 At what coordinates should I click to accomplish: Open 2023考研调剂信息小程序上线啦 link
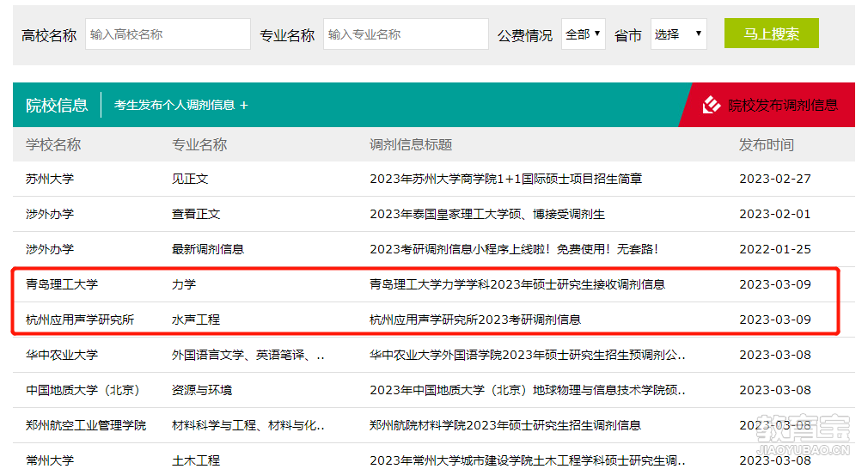pos(514,249)
